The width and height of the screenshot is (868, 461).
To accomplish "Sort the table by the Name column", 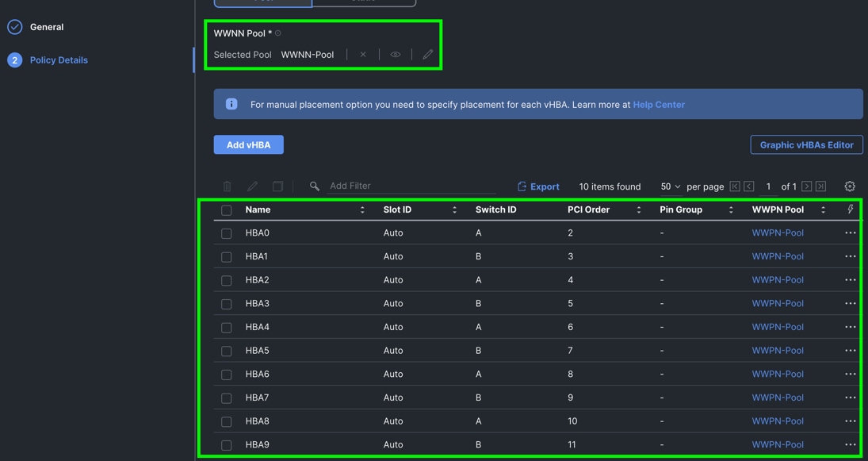I will coord(362,210).
